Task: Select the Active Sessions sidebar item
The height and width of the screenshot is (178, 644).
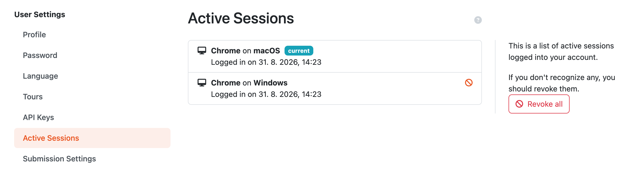Action: click(x=92, y=138)
